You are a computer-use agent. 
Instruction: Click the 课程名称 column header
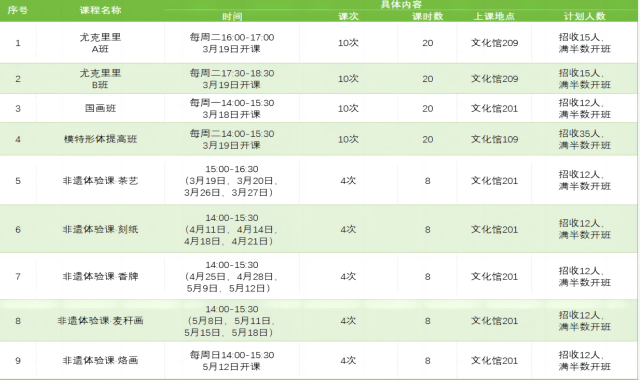pos(100,10)
